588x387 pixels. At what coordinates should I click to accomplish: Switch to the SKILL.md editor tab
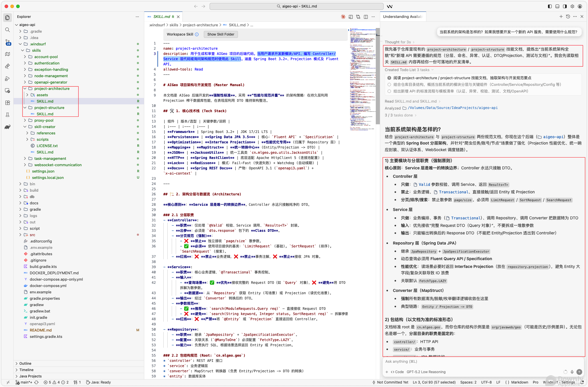[x=161, y=17]
